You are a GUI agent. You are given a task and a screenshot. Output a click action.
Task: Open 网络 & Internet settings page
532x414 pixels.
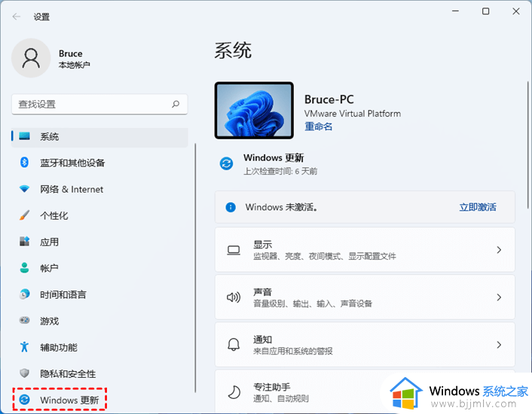tap(99, 189)
